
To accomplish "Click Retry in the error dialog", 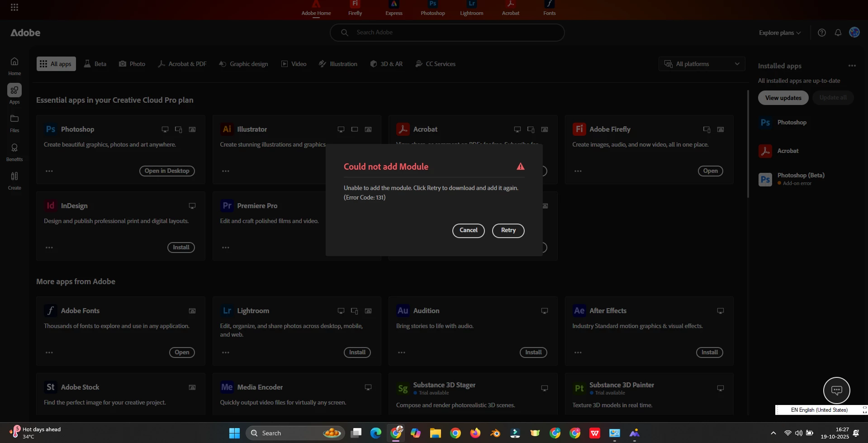I will [508, 230].
